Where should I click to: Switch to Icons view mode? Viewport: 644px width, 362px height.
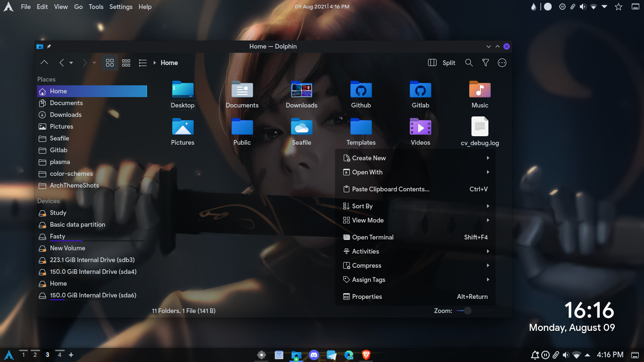click(x=110, y=63)
